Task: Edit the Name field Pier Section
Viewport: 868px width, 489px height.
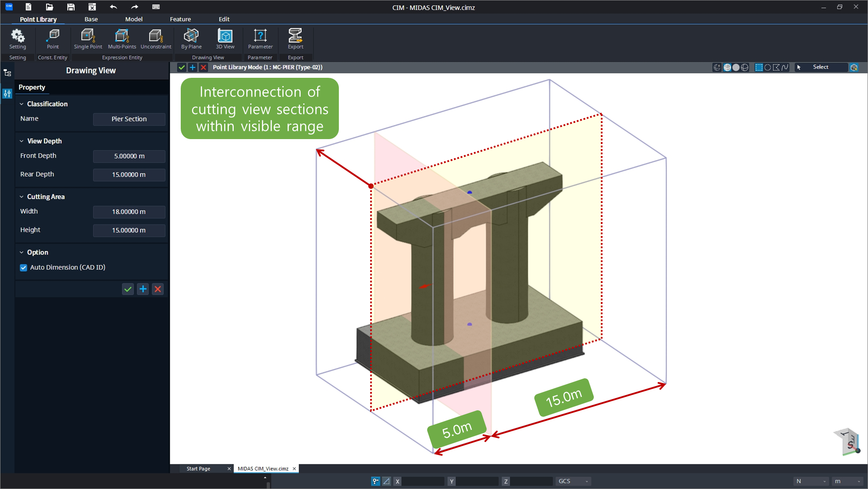Action: (129, 119)
